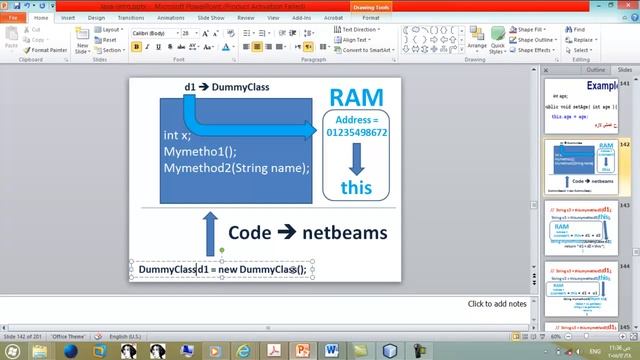
Task: Click Increase List Level icon
Action: (x=293, y=33)
